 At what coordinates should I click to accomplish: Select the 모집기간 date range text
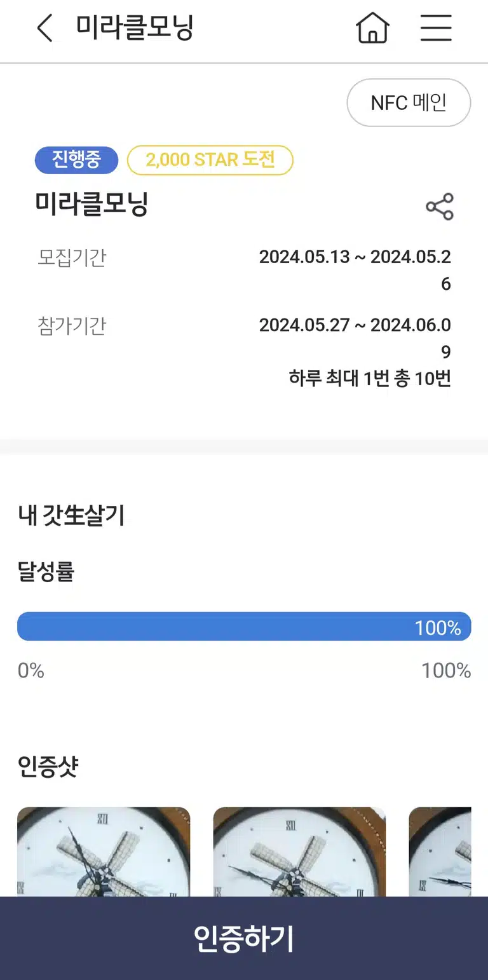coord(355,270)
